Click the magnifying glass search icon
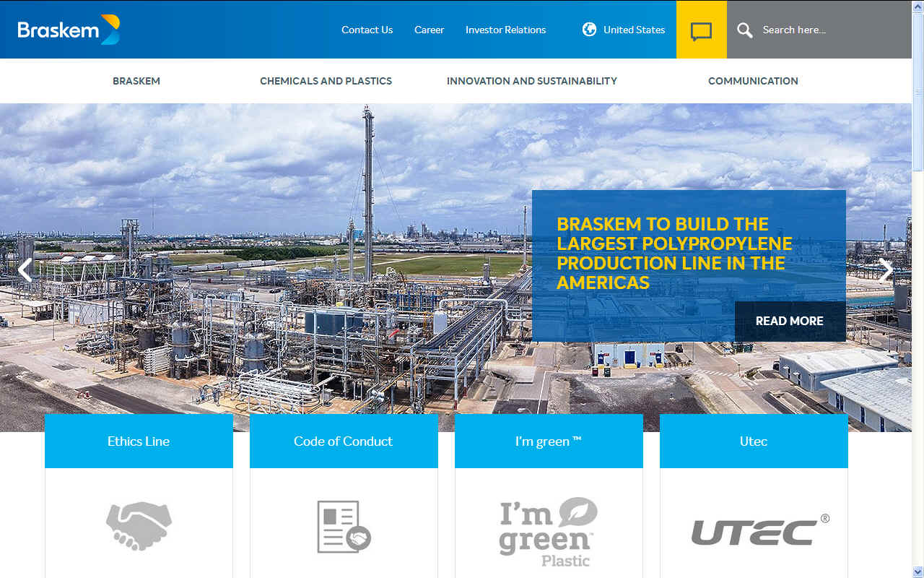924x578 pixels. [744, 30]
